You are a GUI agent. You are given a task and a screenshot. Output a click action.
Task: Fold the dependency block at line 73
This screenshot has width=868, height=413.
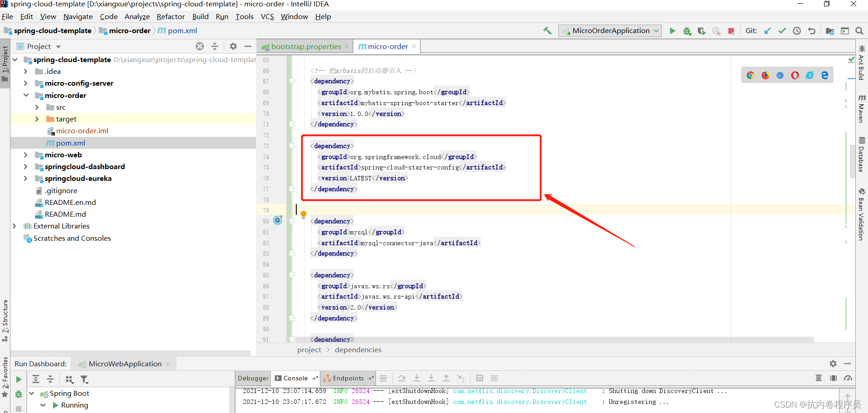pyautogui.click(x=292, y=146)
